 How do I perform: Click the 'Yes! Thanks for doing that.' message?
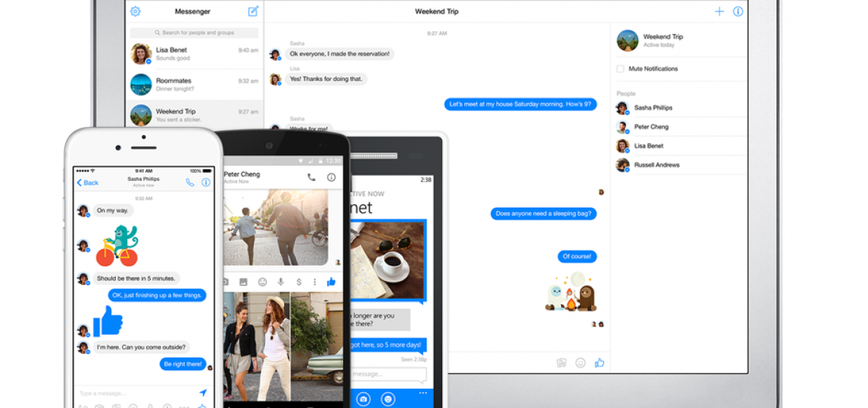(326, 79)
